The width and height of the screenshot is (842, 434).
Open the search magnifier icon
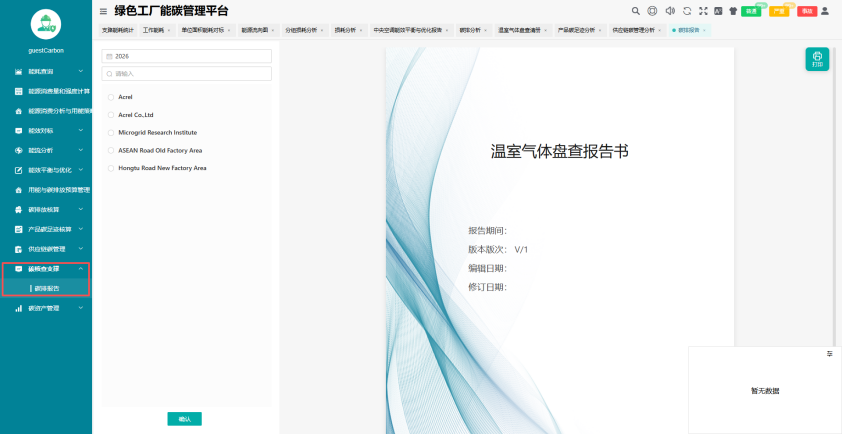click(x=635, y=11)
